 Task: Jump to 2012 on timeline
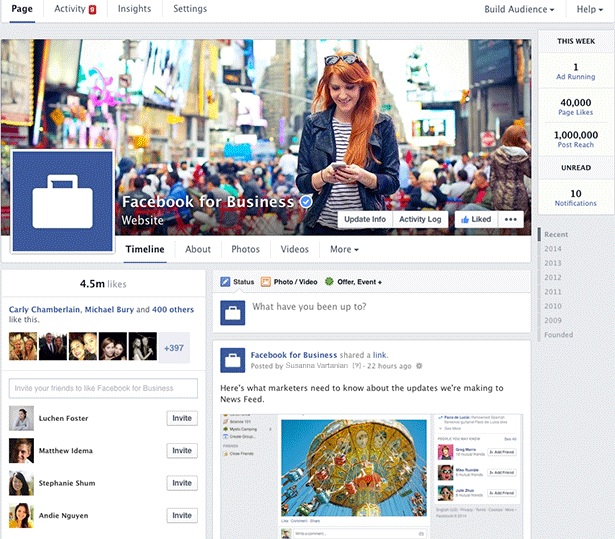coord(553,278)
